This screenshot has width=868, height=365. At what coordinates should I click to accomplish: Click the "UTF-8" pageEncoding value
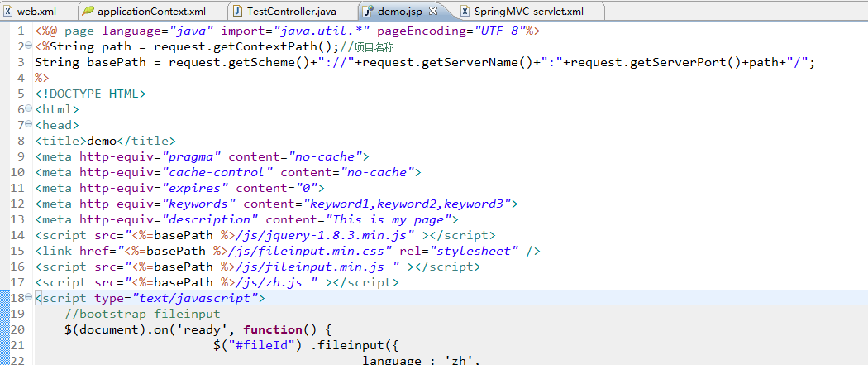(499, 31)
